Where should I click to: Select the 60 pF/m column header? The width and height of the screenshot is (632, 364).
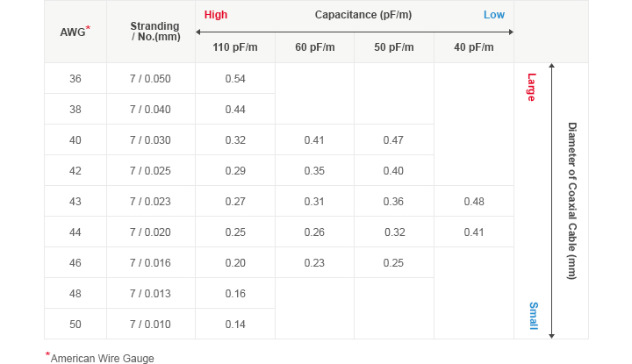(x=315, y=47)
